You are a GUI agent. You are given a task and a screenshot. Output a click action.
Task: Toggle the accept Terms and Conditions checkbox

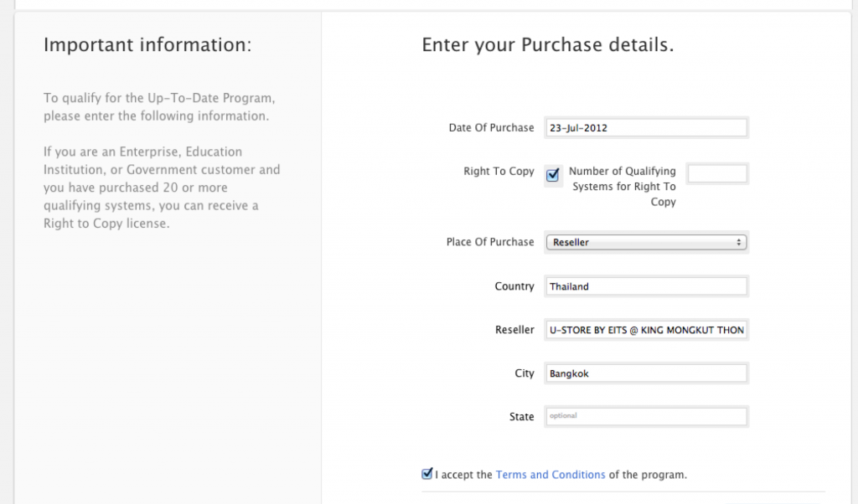click(x=427, y=474)
